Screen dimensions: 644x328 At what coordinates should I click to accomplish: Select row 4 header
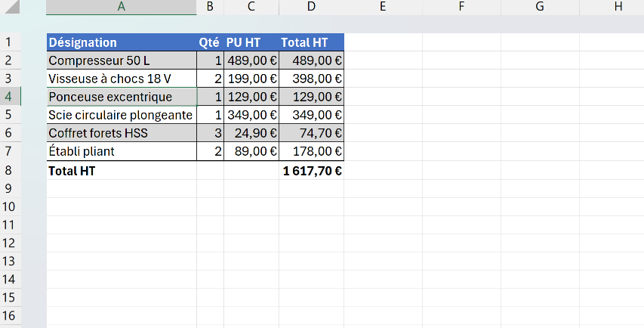click(x=11, y=97)
